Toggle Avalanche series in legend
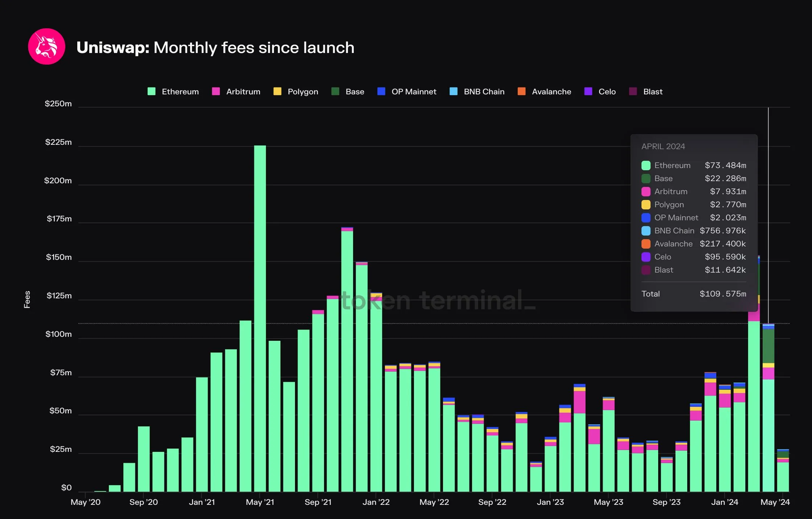 coord(544,91)
